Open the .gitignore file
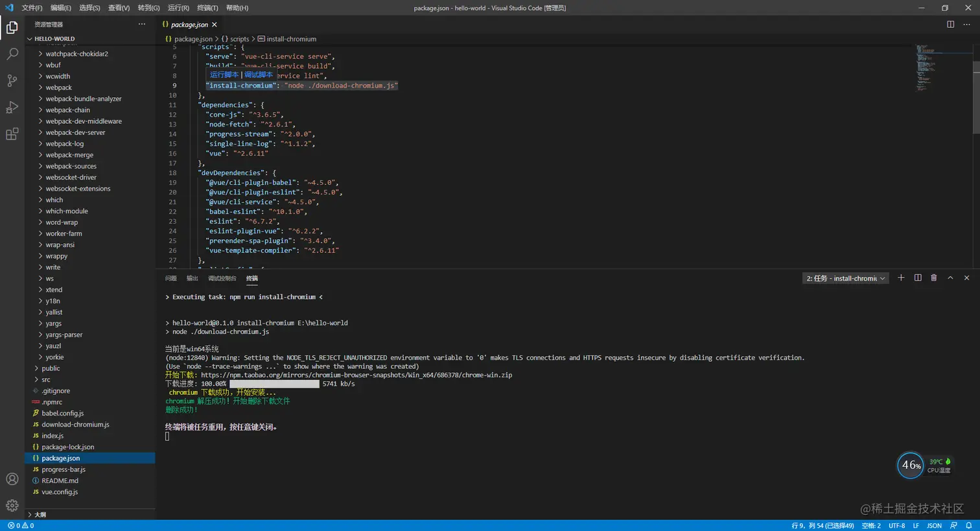Image resolution: width=980 pixels, height=531 pixels. pos(90,391)
